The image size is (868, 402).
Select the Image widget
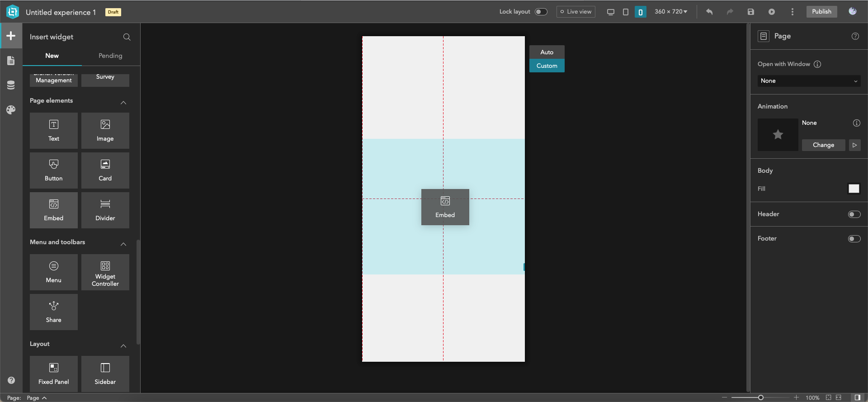tap(105, 131)
